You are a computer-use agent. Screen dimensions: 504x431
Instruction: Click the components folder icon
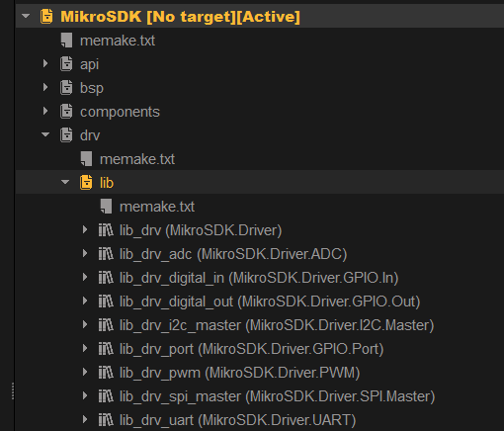[x=66, y=112]
